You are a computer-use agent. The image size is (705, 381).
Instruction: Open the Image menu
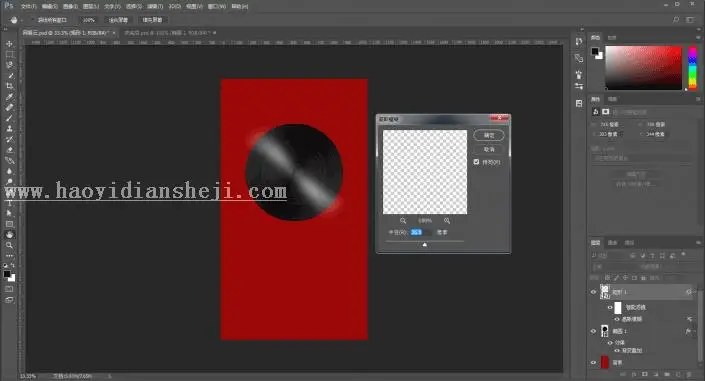(x=70, y=6)
